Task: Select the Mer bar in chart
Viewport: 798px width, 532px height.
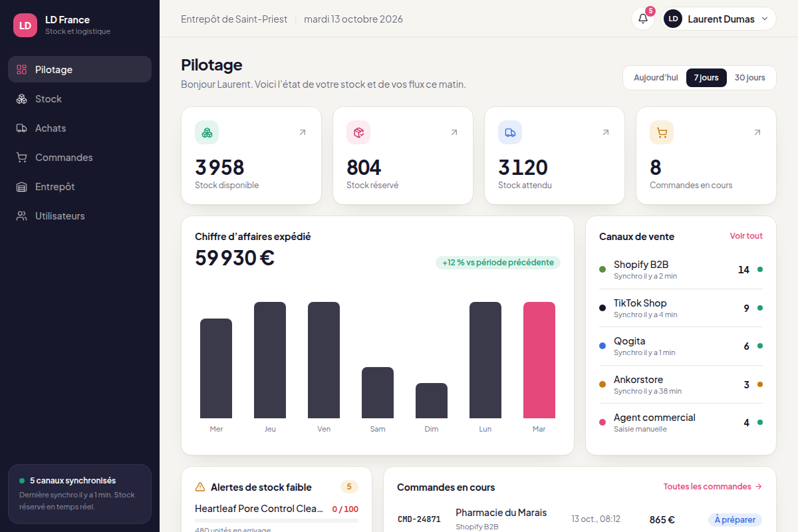Action: [216, 368]
